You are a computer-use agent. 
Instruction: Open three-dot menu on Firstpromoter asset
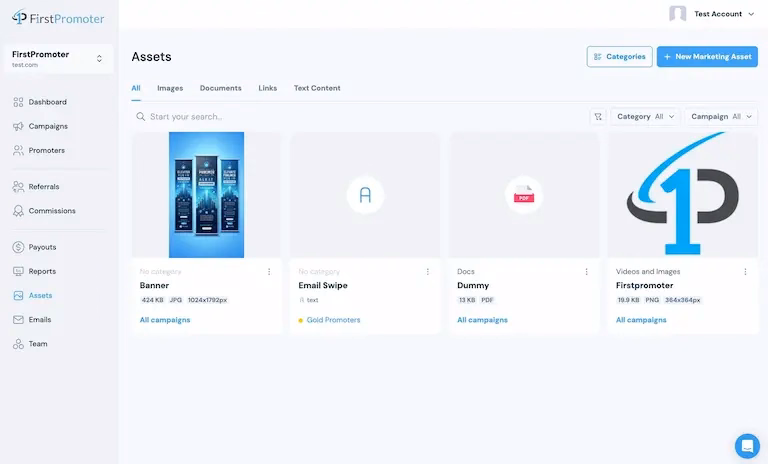pos(745,272)
